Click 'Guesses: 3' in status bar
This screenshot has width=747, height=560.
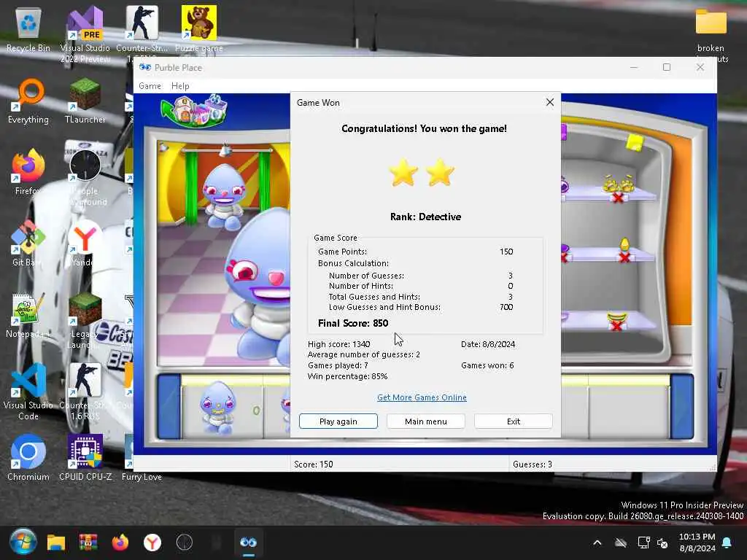(x=533, y=464)
